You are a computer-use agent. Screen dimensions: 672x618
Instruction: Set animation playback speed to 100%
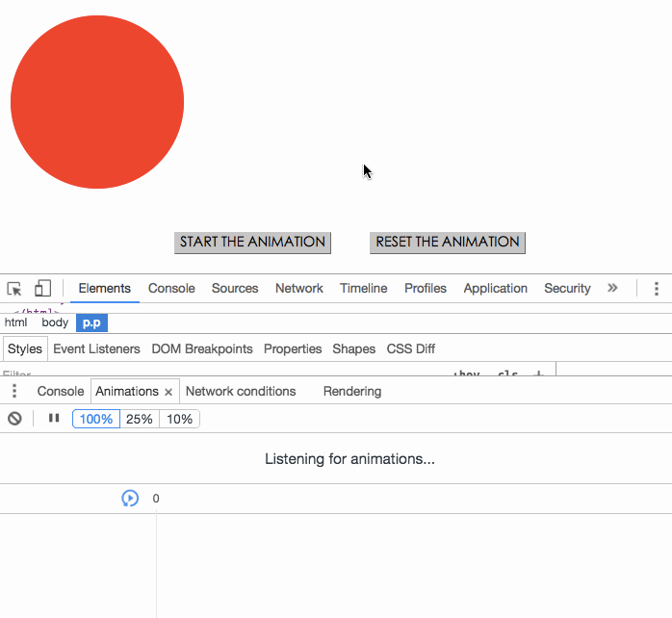(x=96, y=419)
